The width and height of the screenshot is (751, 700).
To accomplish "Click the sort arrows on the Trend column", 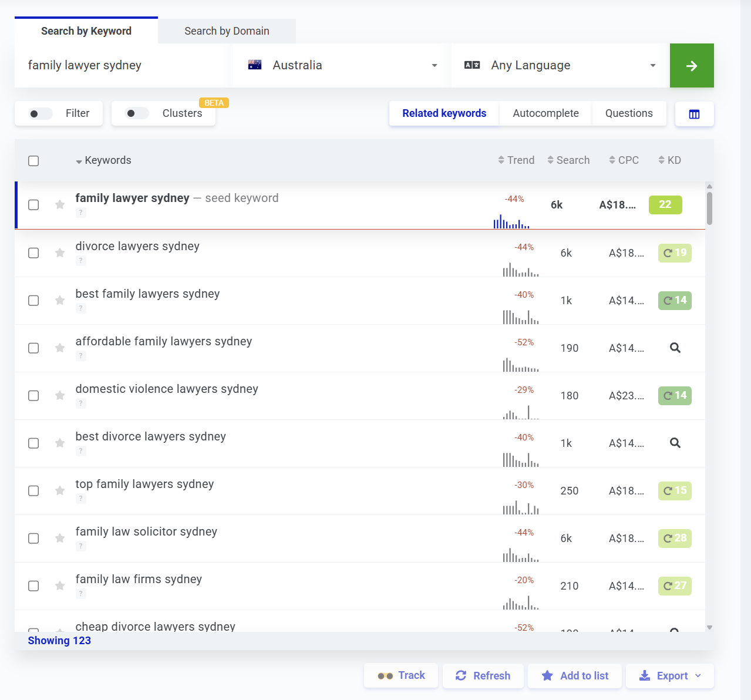I will [x=500, y=160].
